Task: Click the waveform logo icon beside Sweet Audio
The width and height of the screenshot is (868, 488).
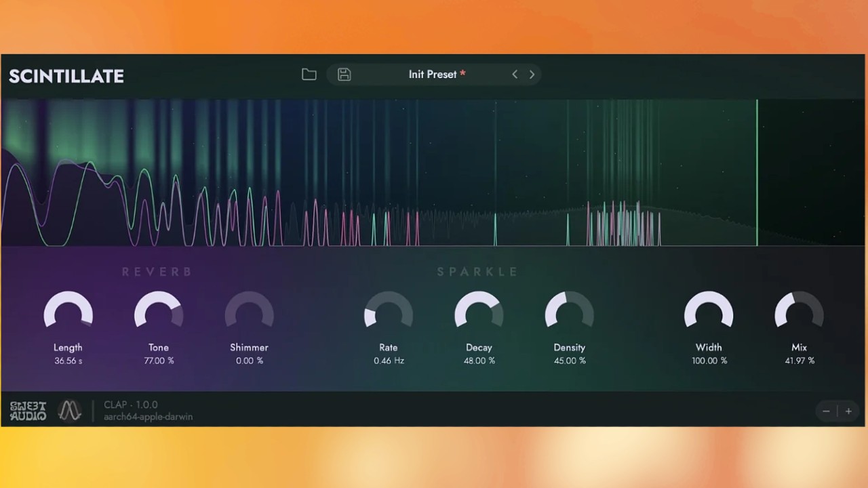Action: coord(70,411)
